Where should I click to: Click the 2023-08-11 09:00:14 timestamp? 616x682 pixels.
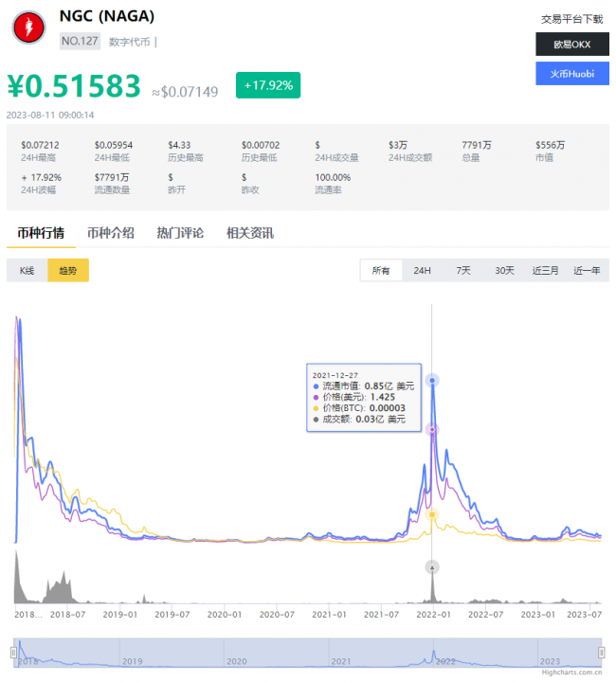pyautogui.click(x=50, y=116)
